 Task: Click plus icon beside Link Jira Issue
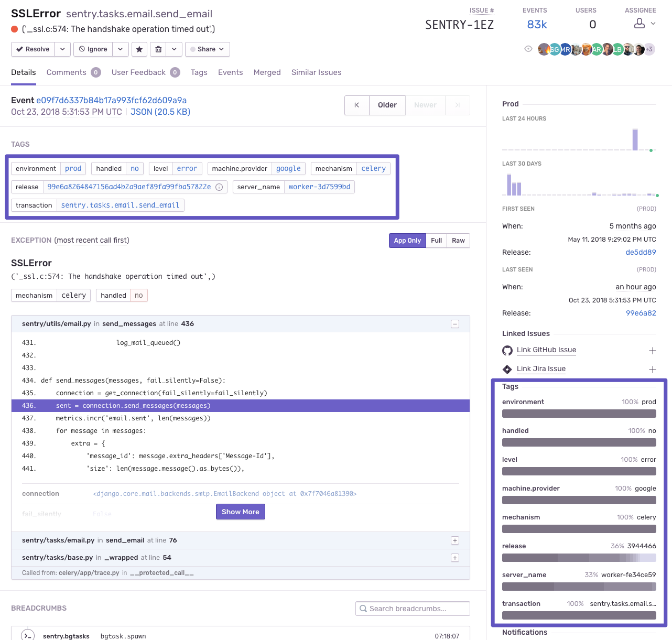tap(652, 370)
